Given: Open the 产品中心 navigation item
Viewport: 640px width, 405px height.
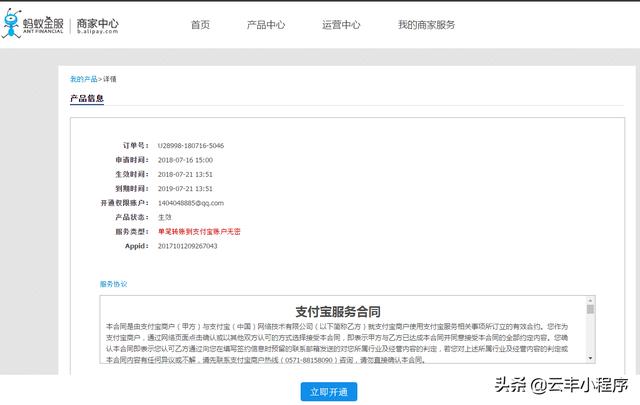Looking at the screenshot, I should point(266,25).
